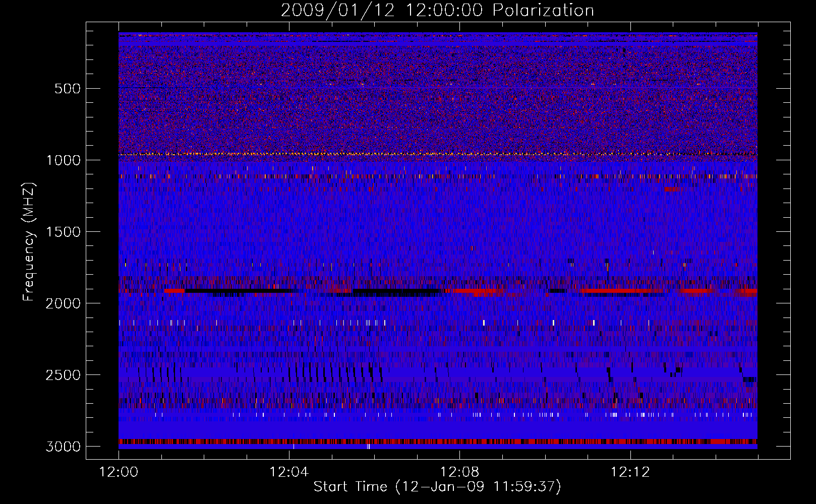
Task: Click the 'Frequency (MHZ)' axis label
Action: 29,242
